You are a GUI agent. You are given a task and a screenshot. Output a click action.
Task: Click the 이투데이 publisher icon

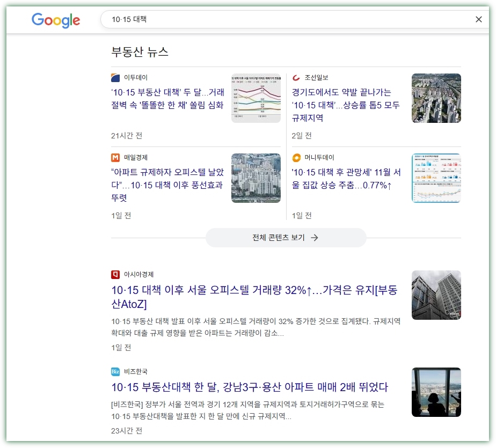[115, 77]
